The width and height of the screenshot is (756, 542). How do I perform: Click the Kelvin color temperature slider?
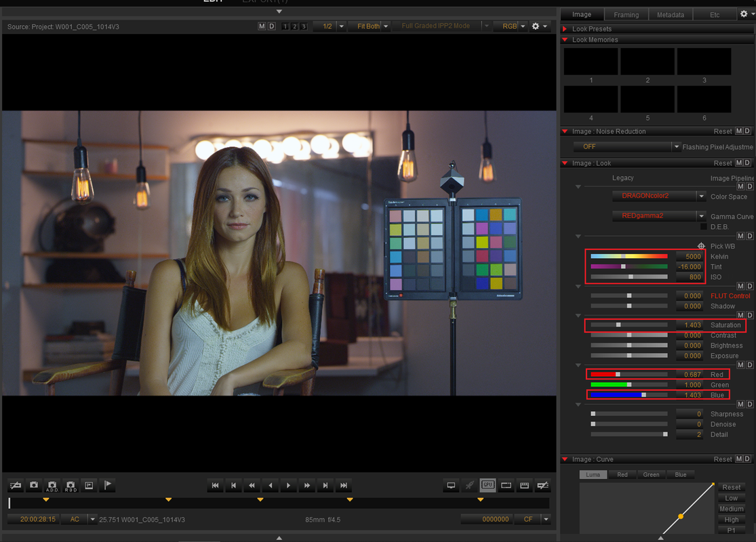[x=629, y=256]
